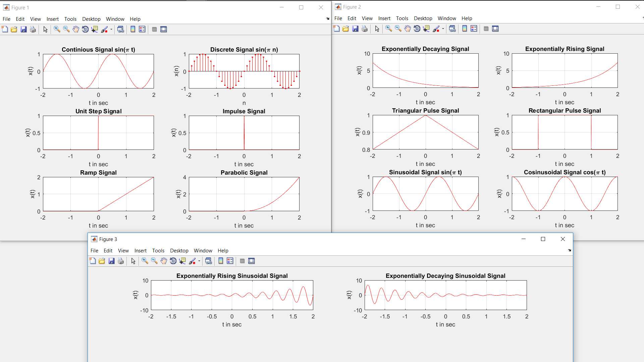
Task: Enable Zoom In tool in Figure 1
Action: (x=57, y=29)
